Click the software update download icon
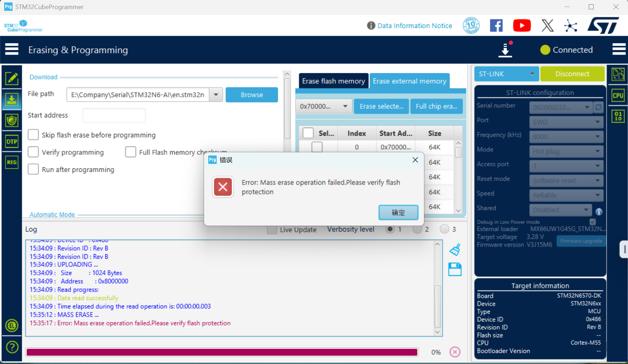This screenshot has height=364, width=628. (505, 50)
